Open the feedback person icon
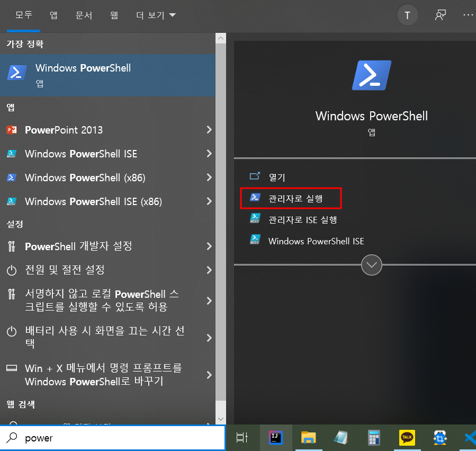 coord(440,15)
